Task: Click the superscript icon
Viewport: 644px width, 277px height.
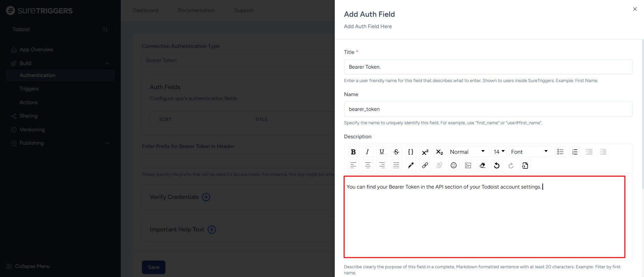Action: point(425,152)
